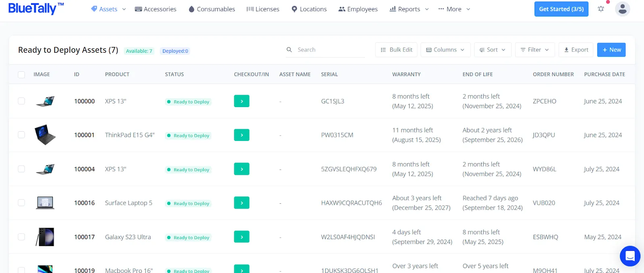Expand the More menu
Screen dimensions: 644x273
click(x=454, y=9)
